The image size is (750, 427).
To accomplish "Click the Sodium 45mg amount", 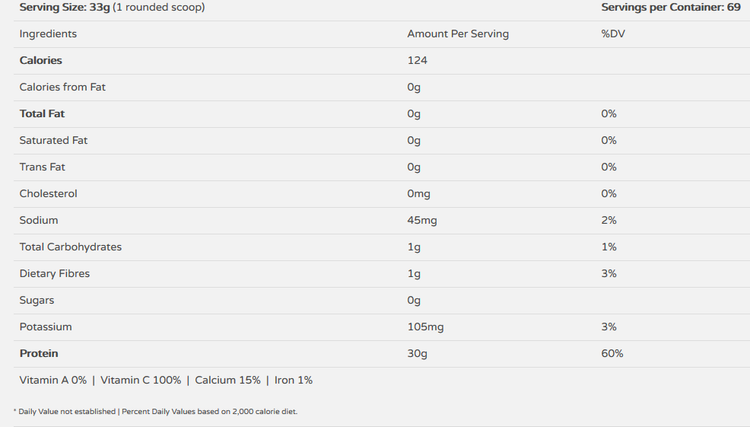I will pos(422,220).
